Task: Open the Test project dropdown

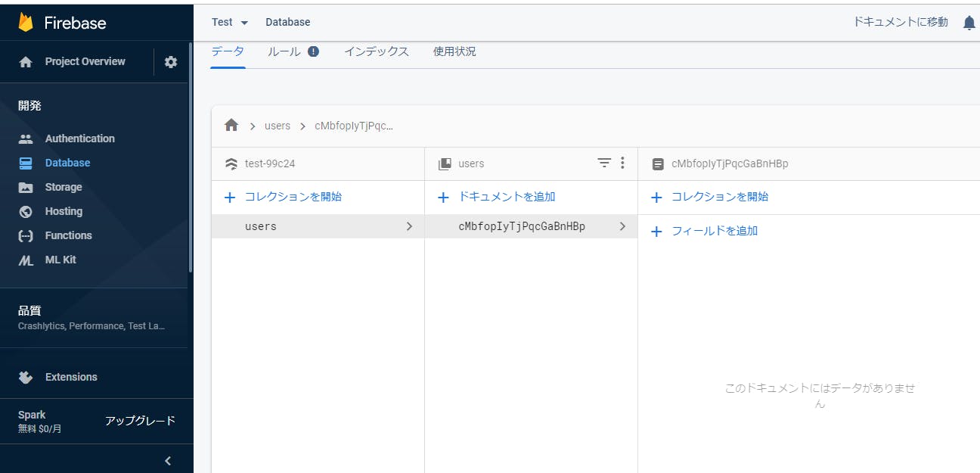Action: 229,22
